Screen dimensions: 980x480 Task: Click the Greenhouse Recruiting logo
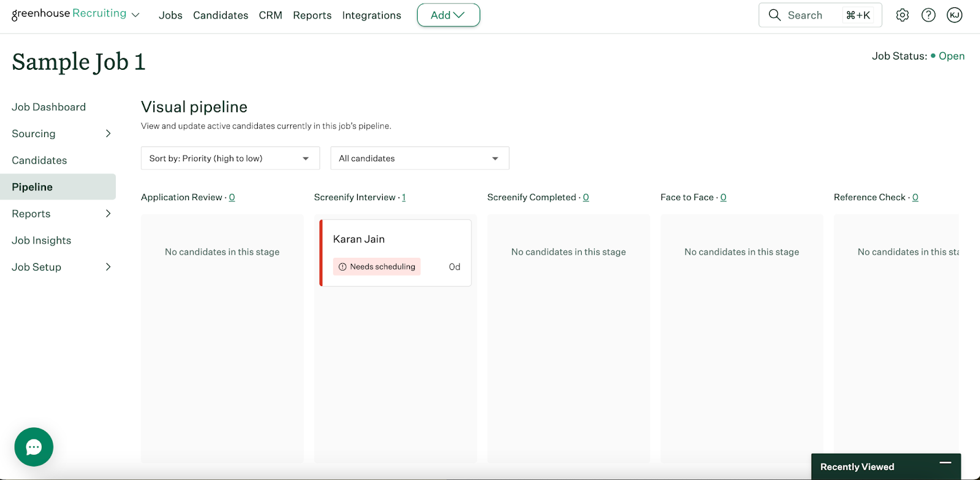(x=69, y=14)
